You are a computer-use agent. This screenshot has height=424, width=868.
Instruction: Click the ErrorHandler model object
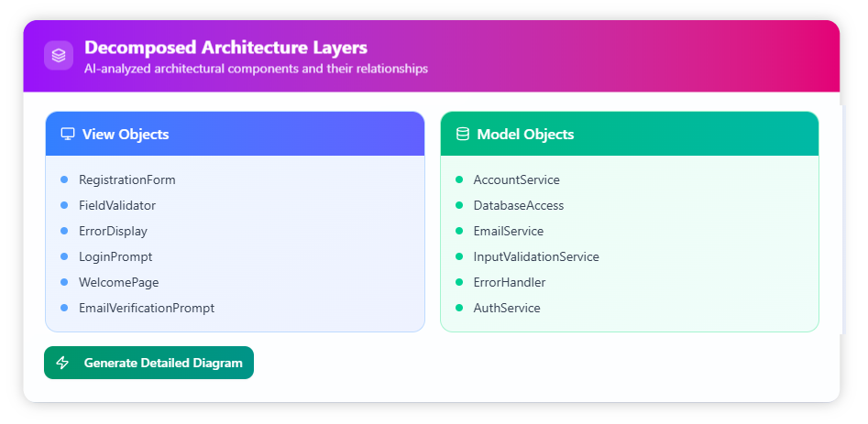pos(509,282)
